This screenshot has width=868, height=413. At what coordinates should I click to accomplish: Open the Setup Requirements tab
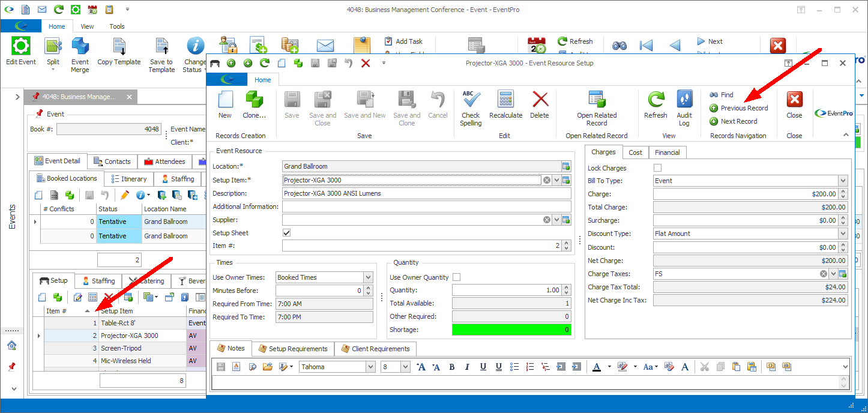click(292, 349)
